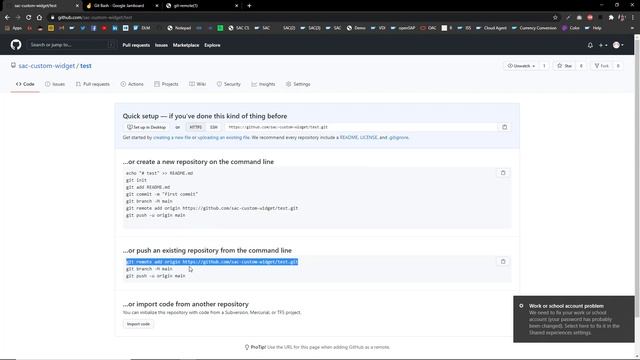Star the repository

coord(564,66)
